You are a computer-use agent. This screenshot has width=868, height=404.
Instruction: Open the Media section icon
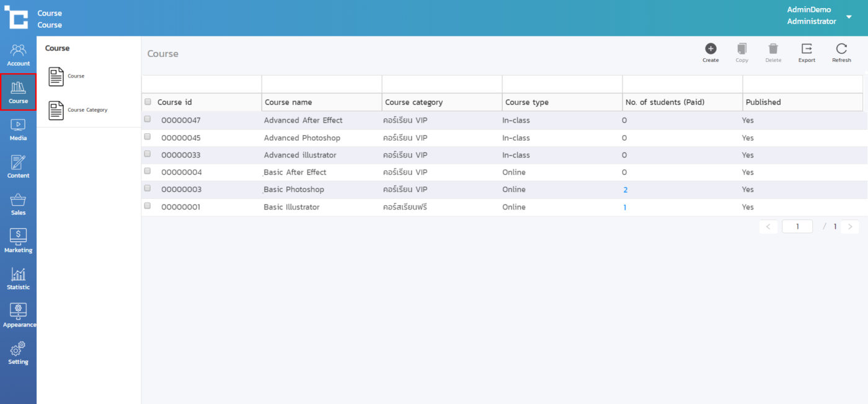click(x=18, y=129)
